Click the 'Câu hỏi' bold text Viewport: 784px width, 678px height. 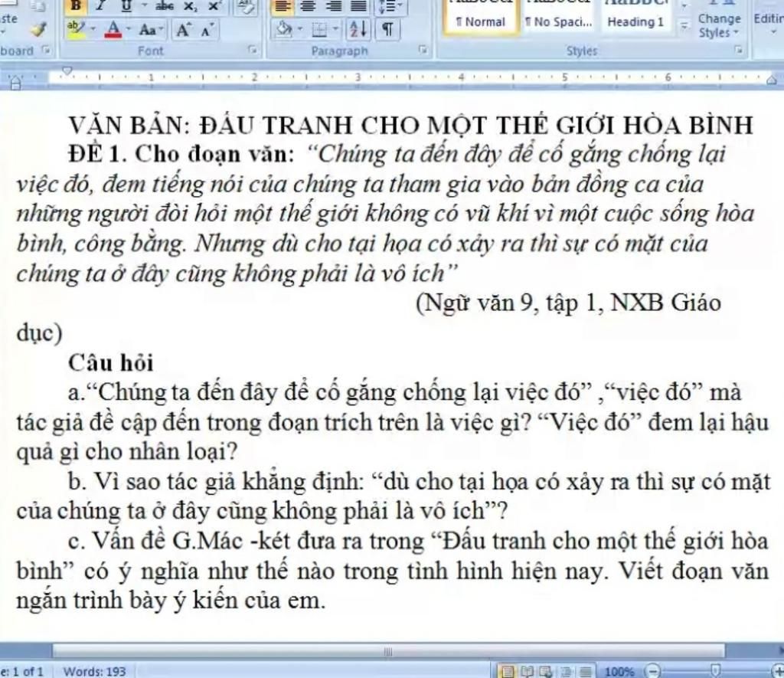point(110,363)
